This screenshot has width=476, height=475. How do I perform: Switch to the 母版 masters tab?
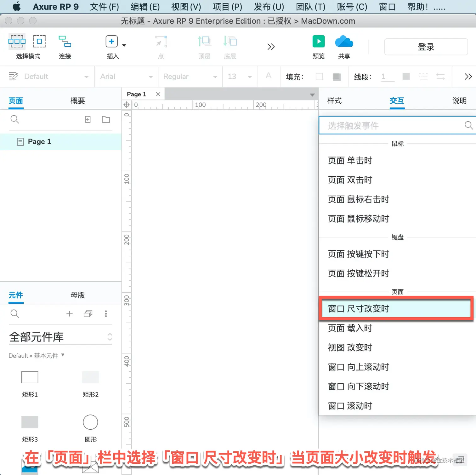coord(78,295)
